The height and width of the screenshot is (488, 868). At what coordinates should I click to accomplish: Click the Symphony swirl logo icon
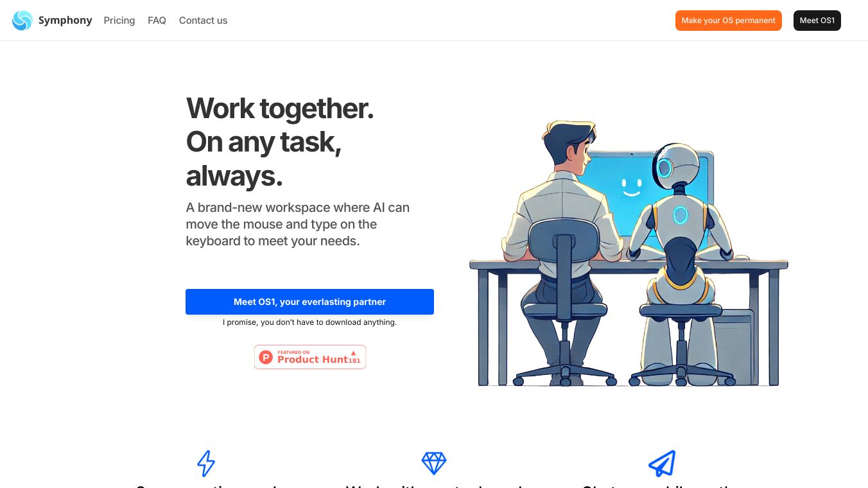(x=22, y=21)
